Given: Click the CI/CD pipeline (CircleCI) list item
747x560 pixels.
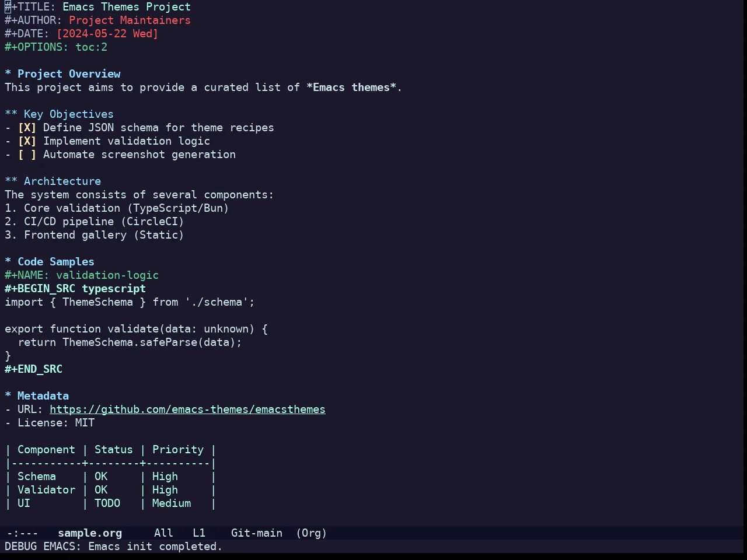Looking at the screenshot, I should 95,222.
